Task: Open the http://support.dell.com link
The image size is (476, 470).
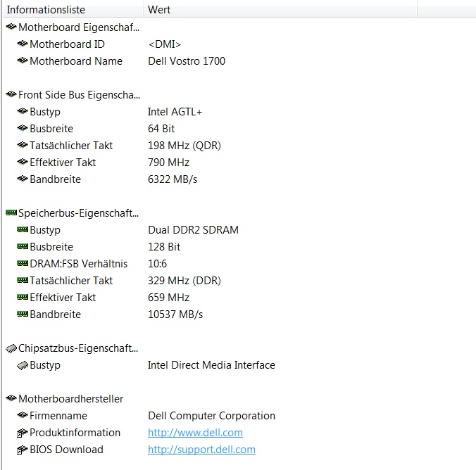Action: [201, 450]
